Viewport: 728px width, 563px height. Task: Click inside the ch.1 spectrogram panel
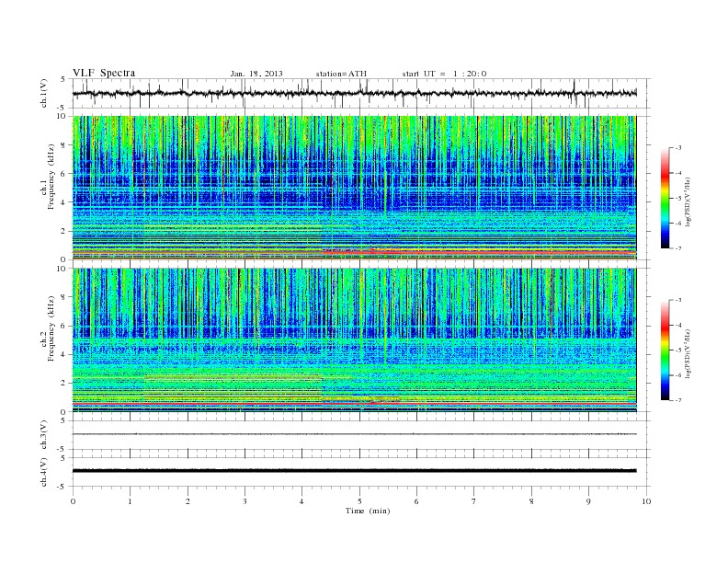pyautogui.click(x=355, y=188)
